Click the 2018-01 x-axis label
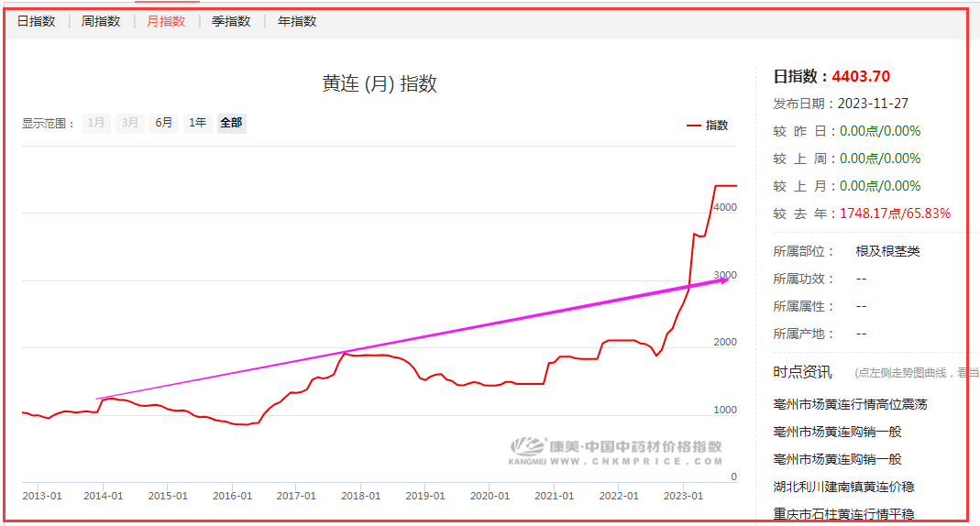 (360, 496)
